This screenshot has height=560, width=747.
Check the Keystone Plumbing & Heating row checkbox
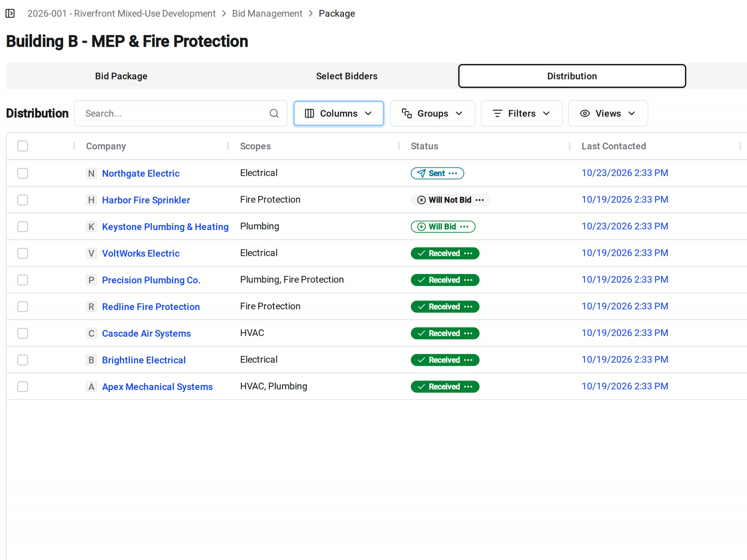coord(23,227)
